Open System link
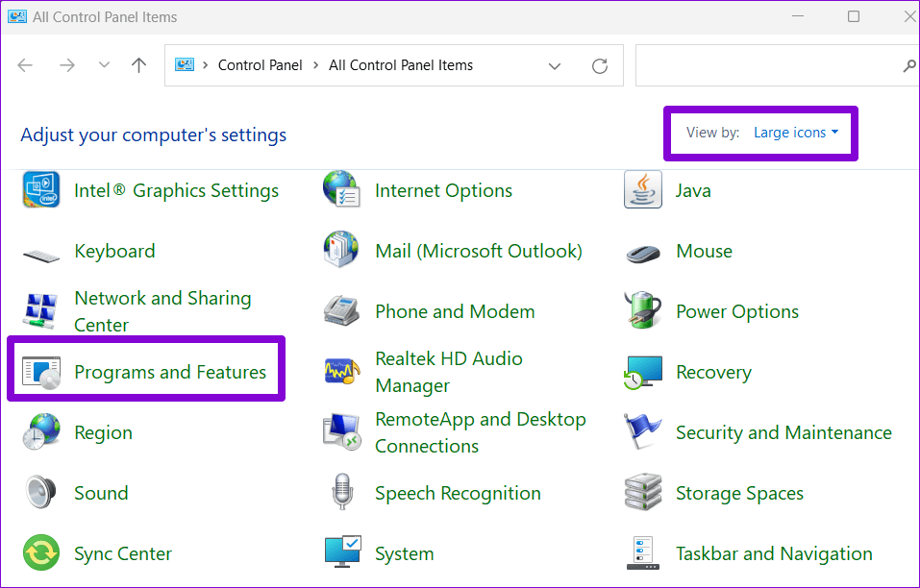The width and height of the screenshot is (920, 588). coord(405,553)
